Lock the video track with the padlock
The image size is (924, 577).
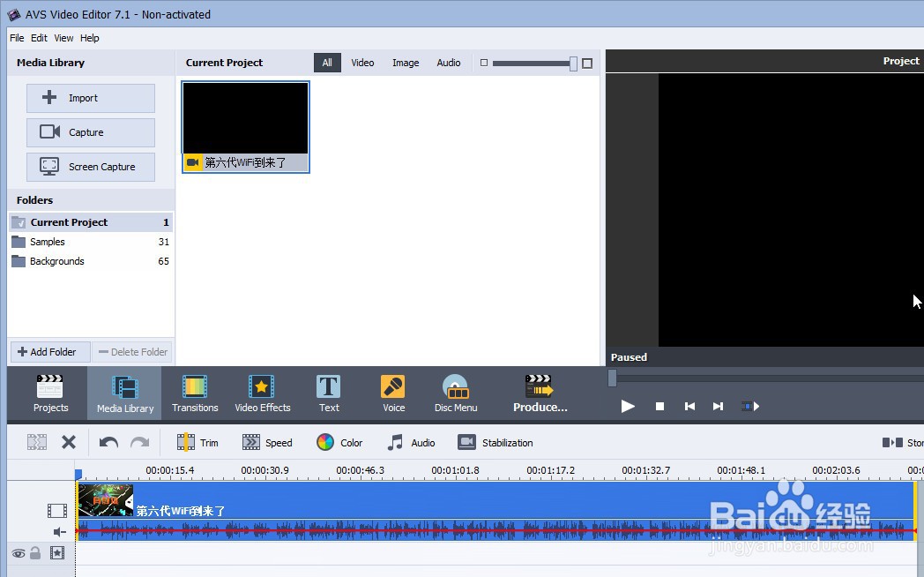34,553
